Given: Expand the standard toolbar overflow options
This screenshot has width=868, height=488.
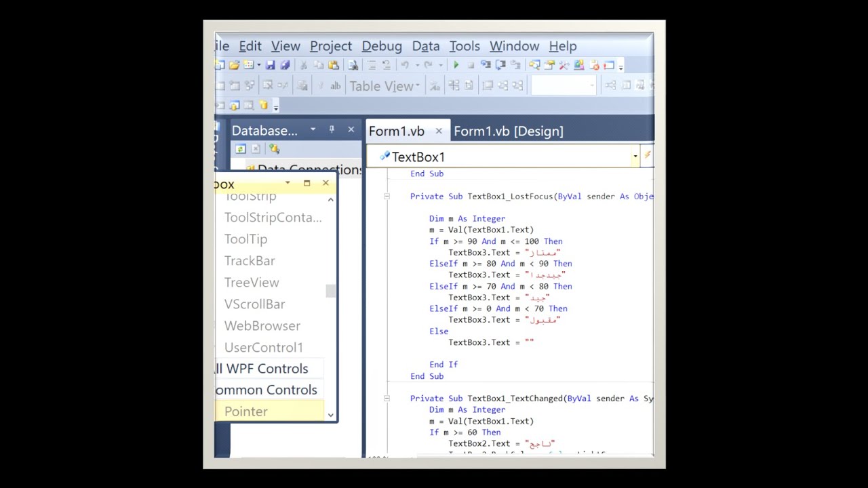Looking at the screenshot, I should click(x=620, y=67).
